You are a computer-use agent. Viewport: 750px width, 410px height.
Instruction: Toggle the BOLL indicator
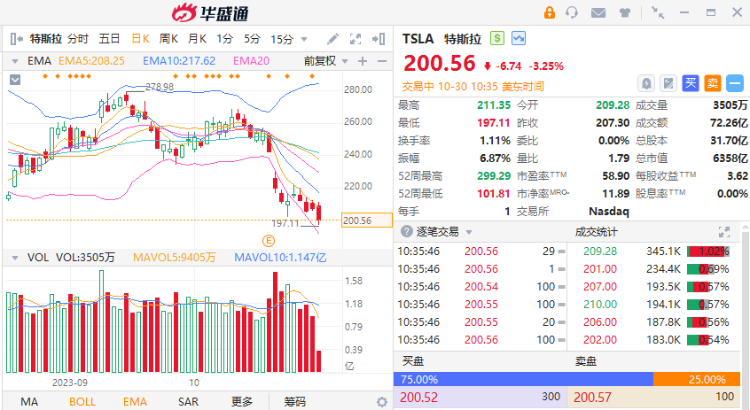tap(82, 402)
